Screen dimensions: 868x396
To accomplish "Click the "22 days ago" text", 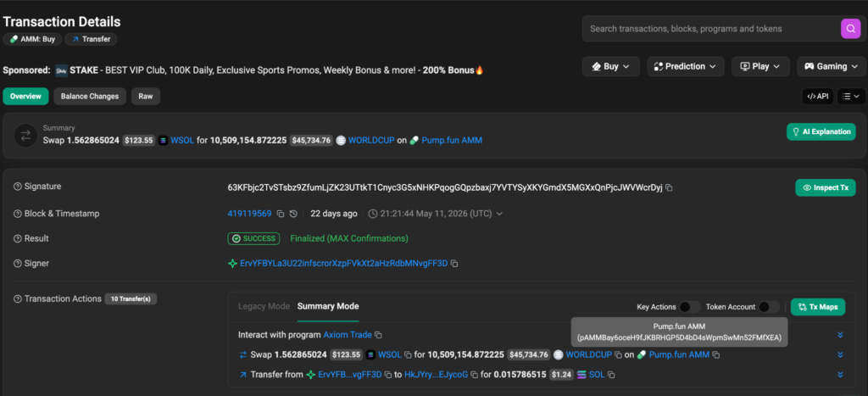I will coord(333,214).
